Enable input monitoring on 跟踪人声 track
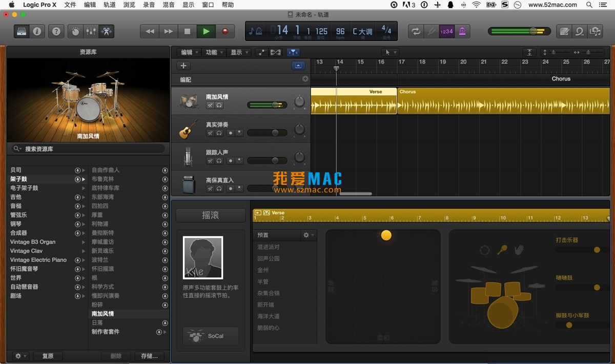 (239, 160)
